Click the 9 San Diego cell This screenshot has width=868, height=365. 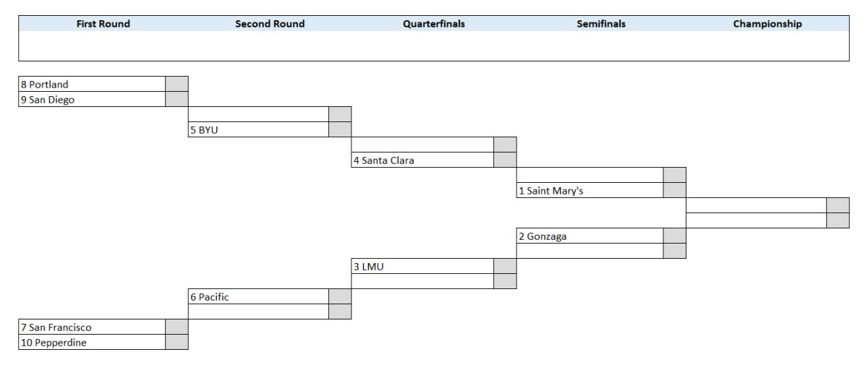tap(92, 99)
